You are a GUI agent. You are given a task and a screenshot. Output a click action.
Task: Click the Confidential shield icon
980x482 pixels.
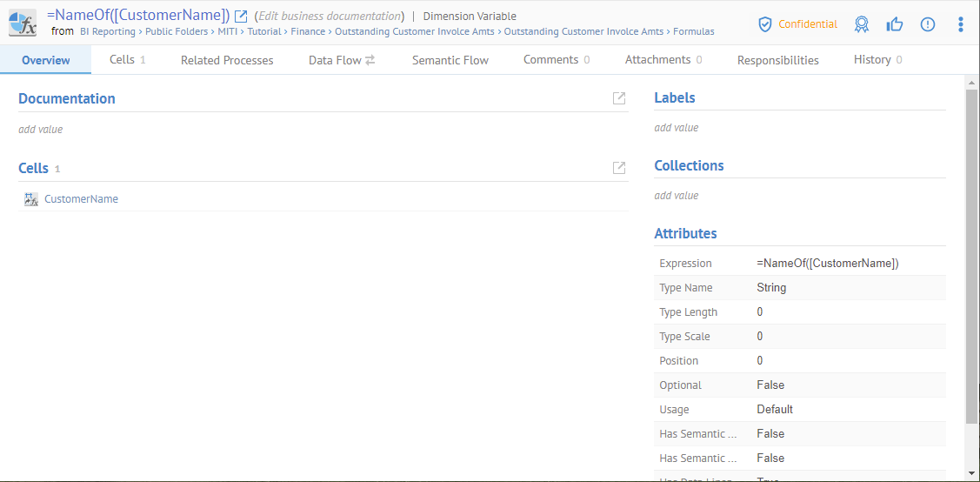765,24
